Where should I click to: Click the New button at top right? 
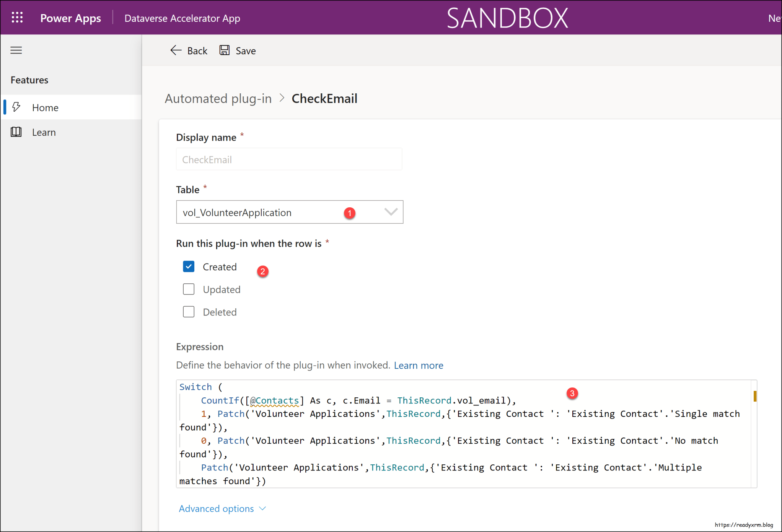[774, 18]
